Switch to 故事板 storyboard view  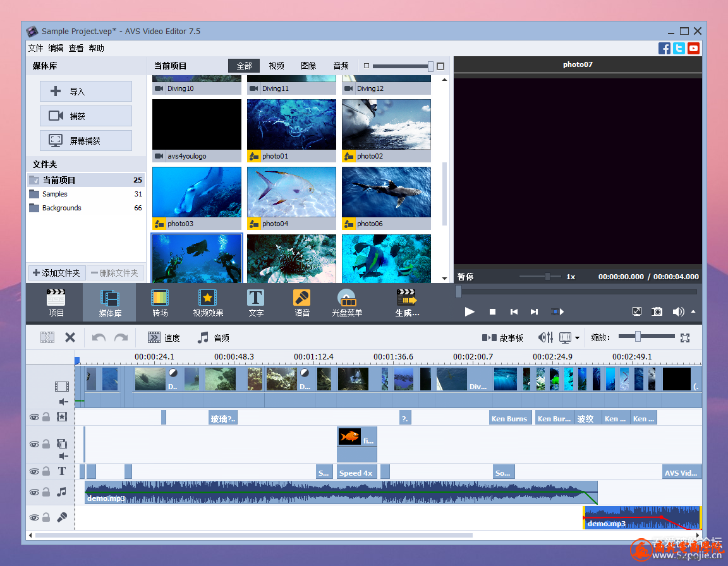coord(502,338)
